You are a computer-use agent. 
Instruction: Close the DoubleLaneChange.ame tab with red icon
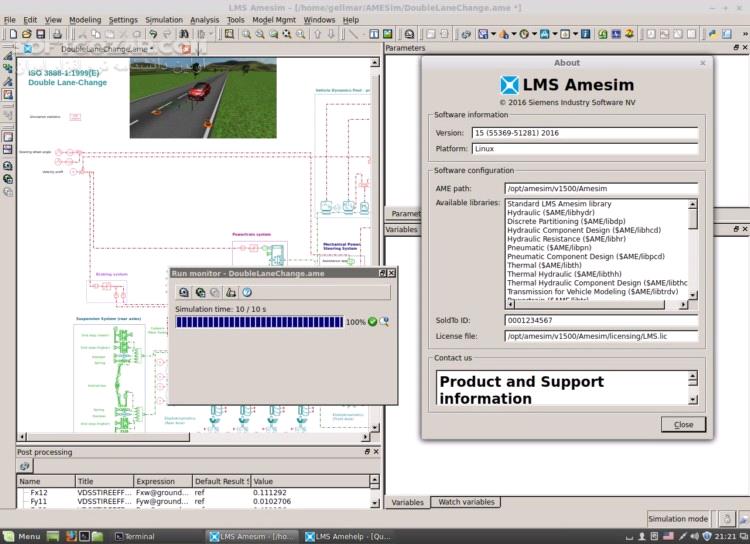click(x=186, y=49)
